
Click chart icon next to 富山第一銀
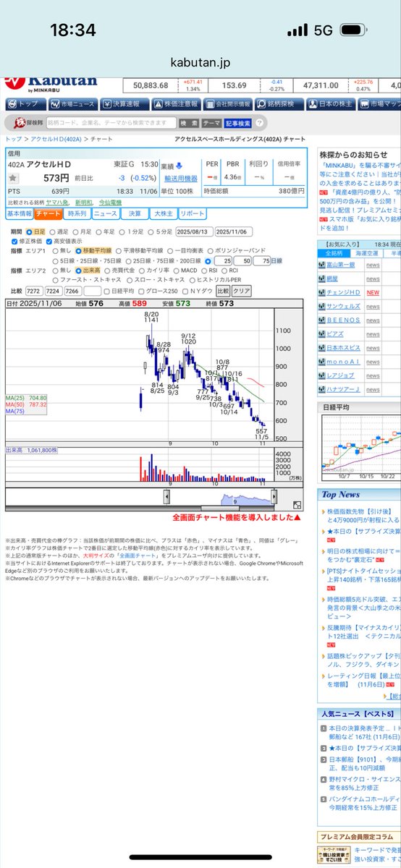(321, 265)
